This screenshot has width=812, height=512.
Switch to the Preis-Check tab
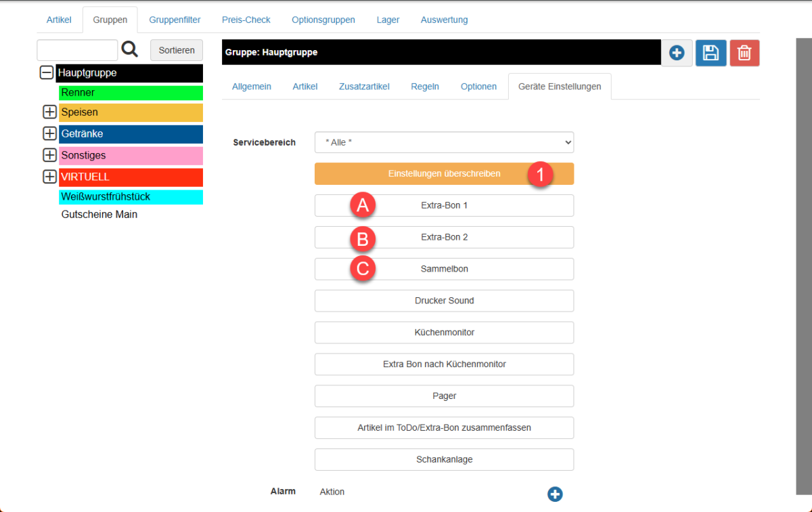(246, 20)
